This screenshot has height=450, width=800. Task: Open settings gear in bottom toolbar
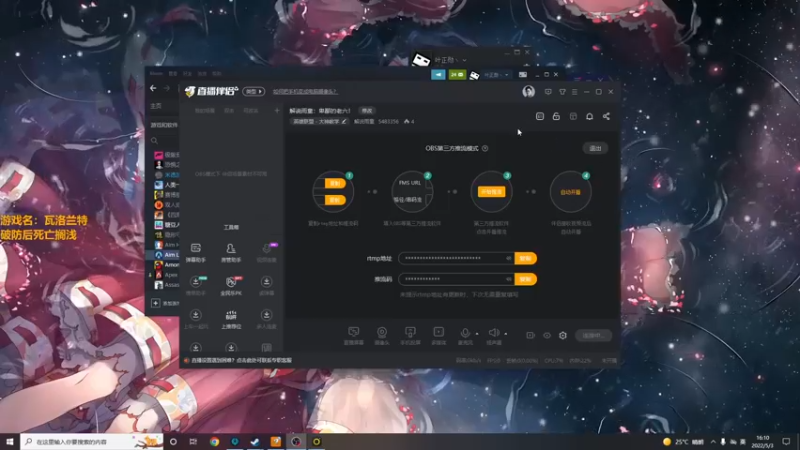563,335
